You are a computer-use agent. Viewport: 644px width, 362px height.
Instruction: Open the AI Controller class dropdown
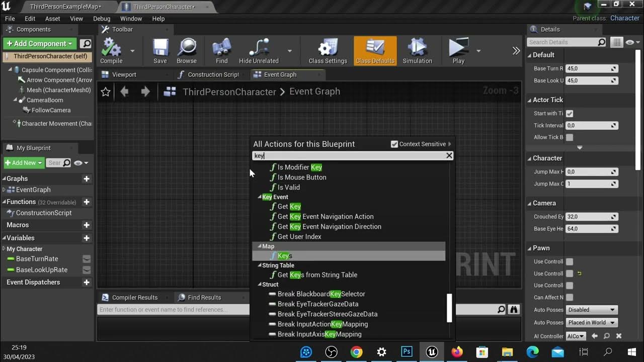click(576, 336)
